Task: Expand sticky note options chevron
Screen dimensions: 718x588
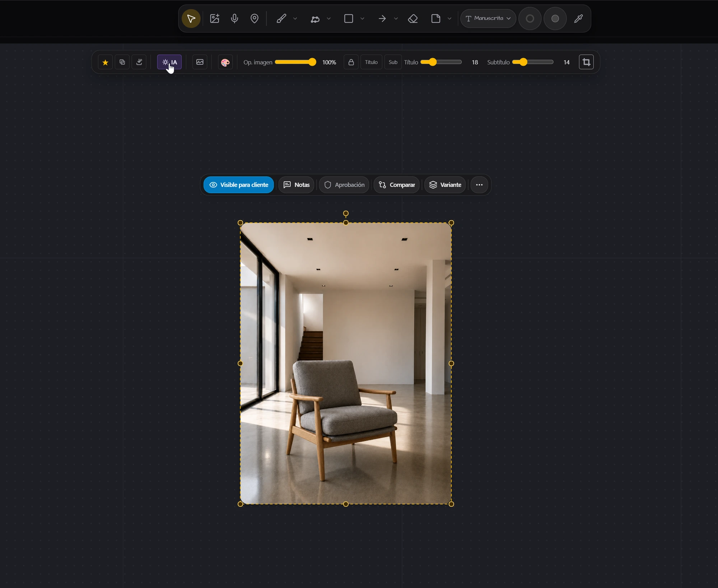Action: tap(449, 18)
